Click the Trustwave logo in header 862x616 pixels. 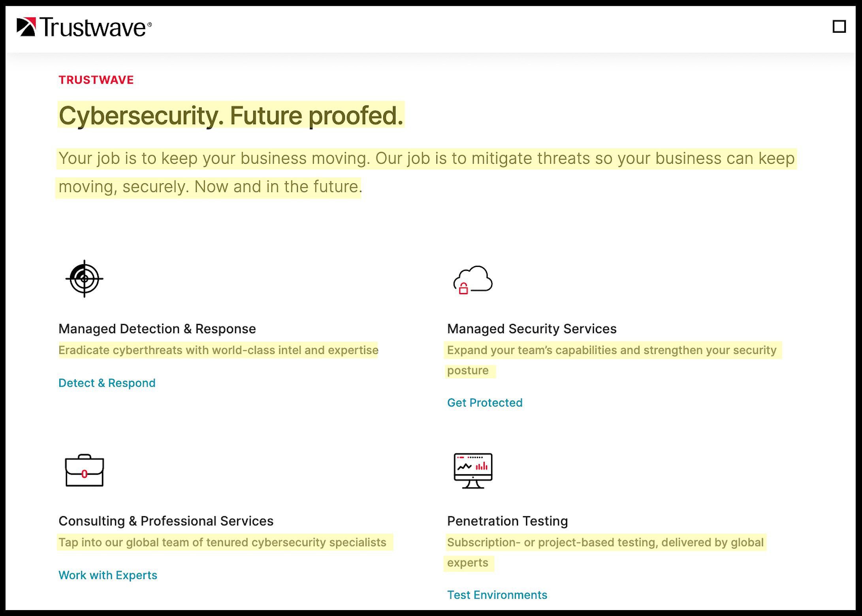pos(84,27)
